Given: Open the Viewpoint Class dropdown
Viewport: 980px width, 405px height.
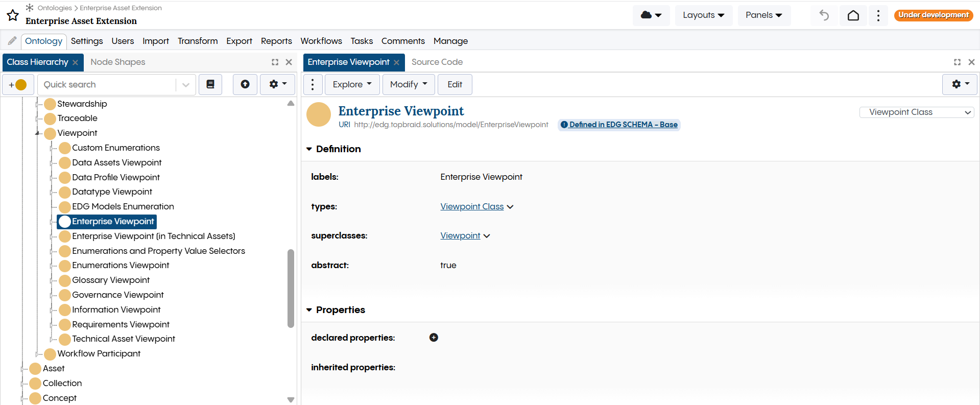Looking at the screenshot, I should pyautogui.click(x=917, y=112).
